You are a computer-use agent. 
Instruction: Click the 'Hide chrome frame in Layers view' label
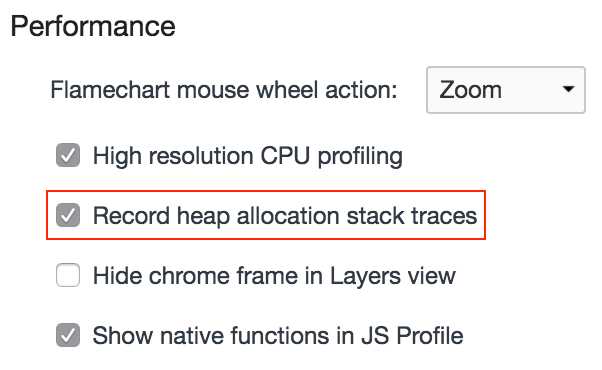coord(274,276)
